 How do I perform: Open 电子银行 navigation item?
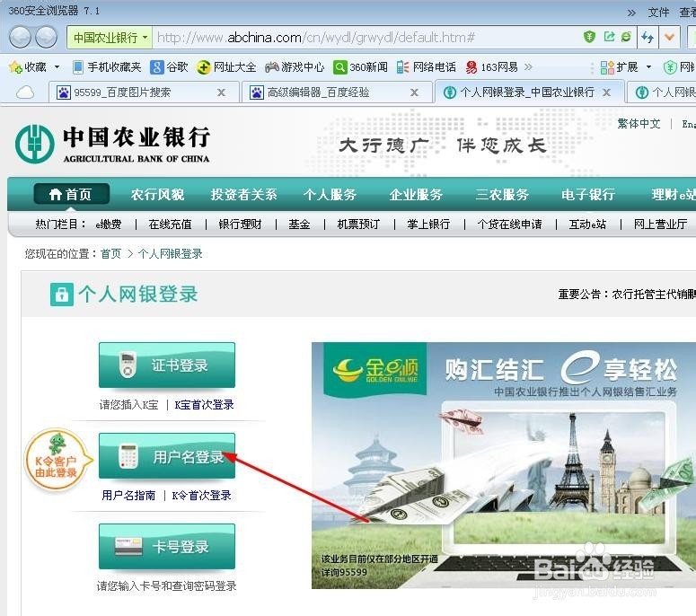click(588, 194)
